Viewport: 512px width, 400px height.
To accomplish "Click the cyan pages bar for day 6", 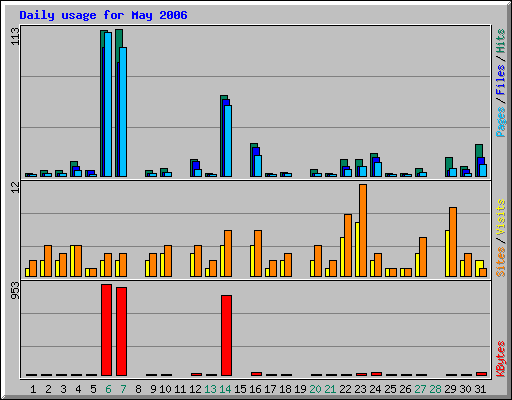I will click(108, 104).
